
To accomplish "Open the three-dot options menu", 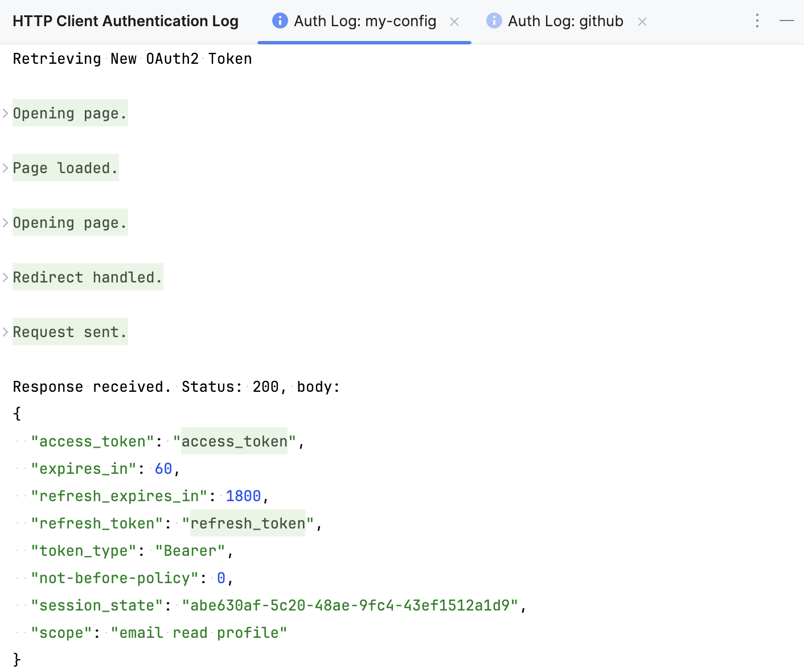I will point(757,21).
